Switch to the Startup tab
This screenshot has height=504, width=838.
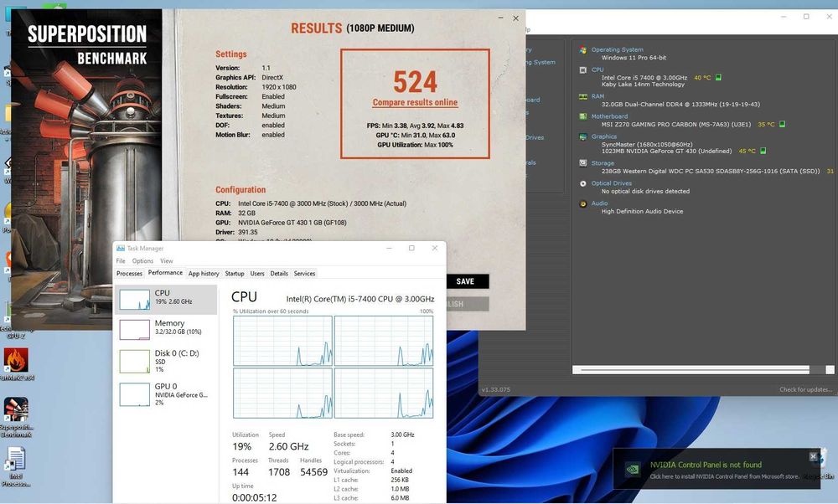point(235,274)
